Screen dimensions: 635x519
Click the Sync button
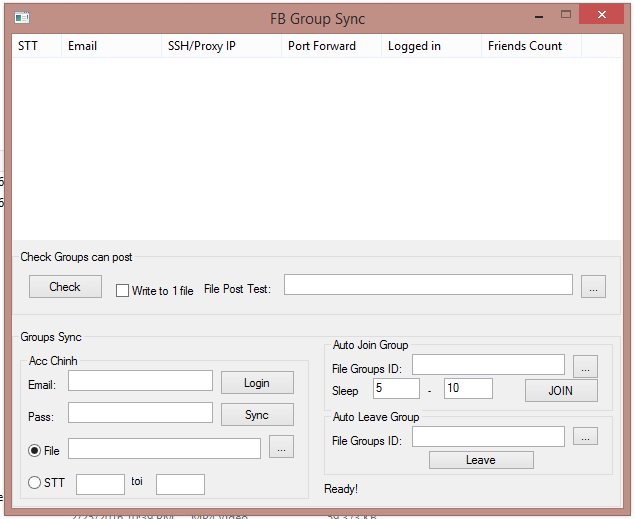click(257, 415)
